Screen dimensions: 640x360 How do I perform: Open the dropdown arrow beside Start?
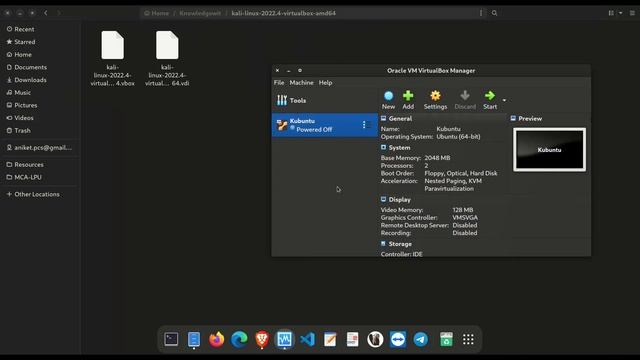[x=504, y=100]
